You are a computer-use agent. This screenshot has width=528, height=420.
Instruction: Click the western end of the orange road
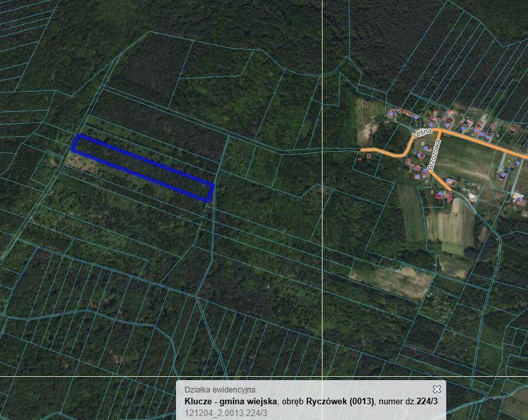pos(363,150)
